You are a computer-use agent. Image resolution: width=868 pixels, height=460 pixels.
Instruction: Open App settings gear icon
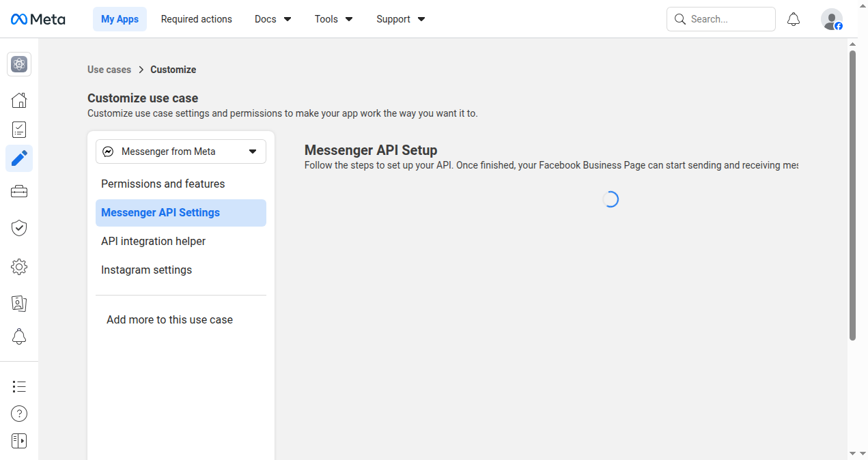tap(19, 267)
